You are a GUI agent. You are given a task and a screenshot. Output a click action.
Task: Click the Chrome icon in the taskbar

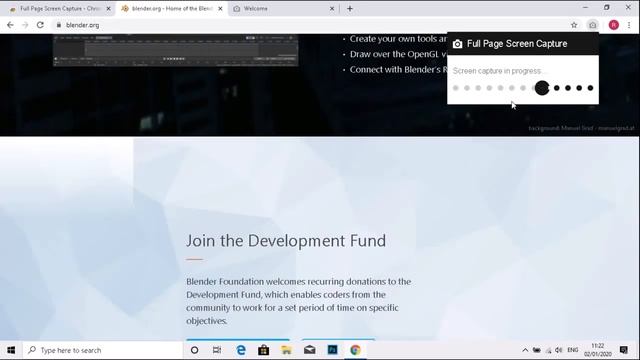tap(355, 350)
